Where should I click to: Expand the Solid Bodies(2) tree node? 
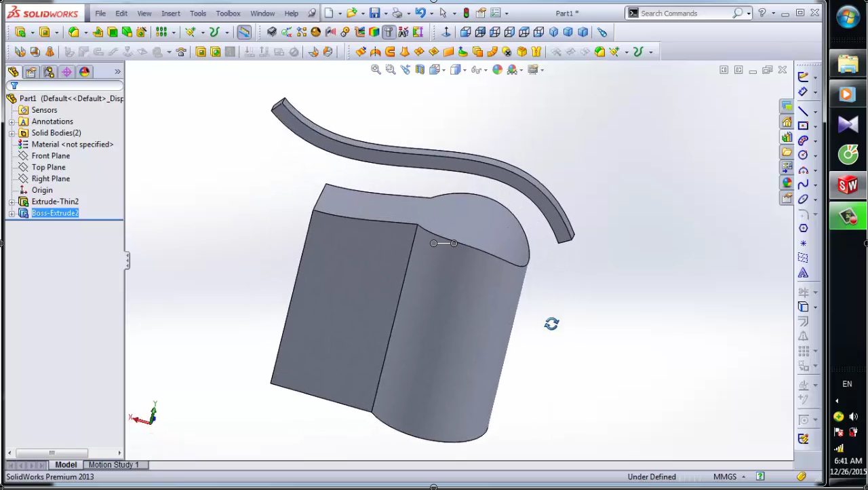[11, 133]
